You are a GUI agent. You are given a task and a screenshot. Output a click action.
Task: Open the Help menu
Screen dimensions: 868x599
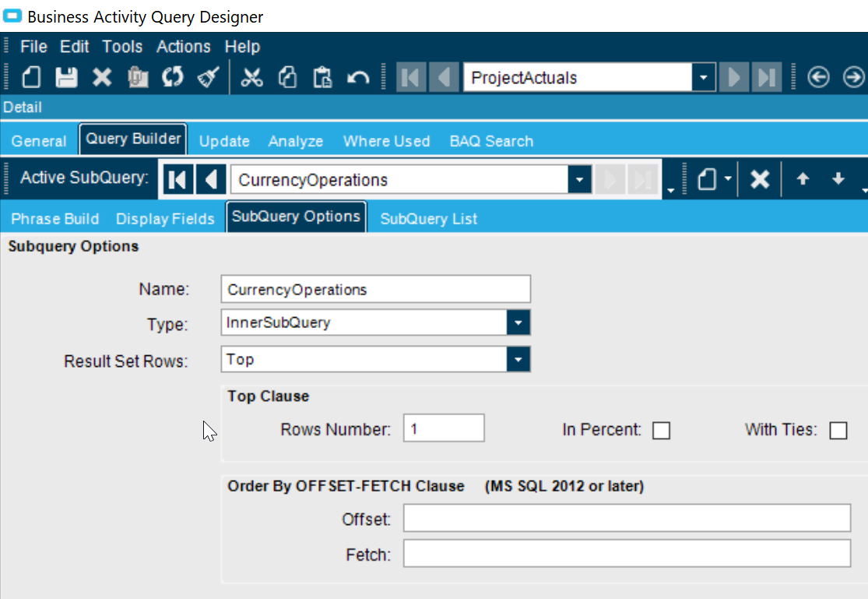pos(242,47)
